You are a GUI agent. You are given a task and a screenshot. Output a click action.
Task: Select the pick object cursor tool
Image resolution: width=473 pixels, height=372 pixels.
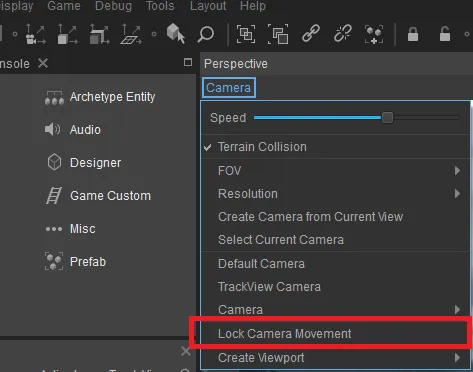tap(175, 33)
